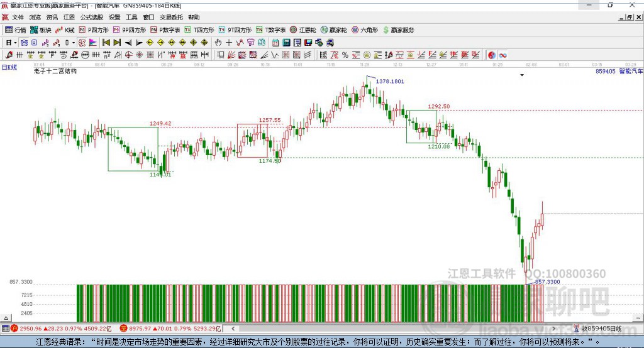
Task: Click the horizontal scrollbar right arrow
Action: pyautogui.click(x=553, y=329)
